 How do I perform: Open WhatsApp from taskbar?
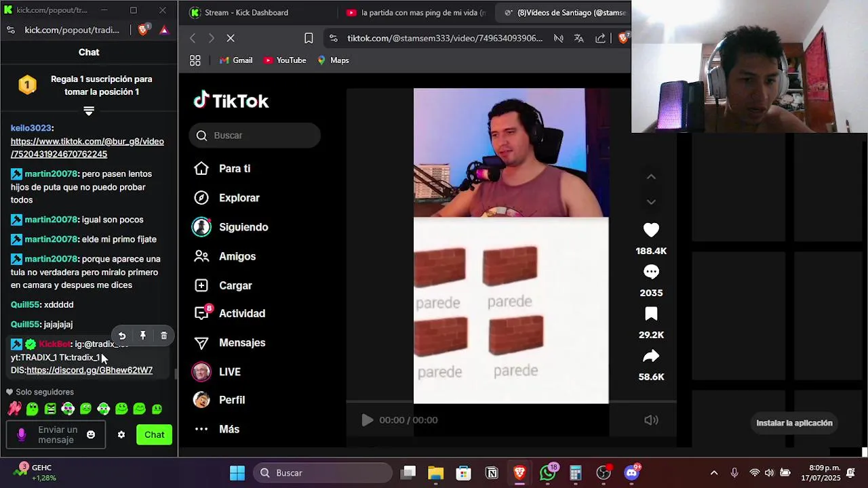548,473
